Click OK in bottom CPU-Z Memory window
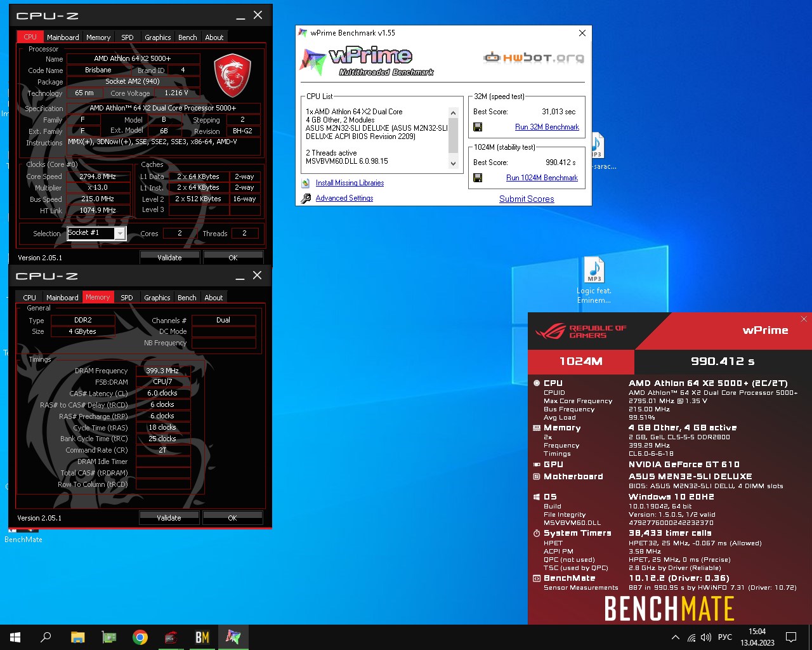This screenshot has height=650, width=812. (232, 517)
